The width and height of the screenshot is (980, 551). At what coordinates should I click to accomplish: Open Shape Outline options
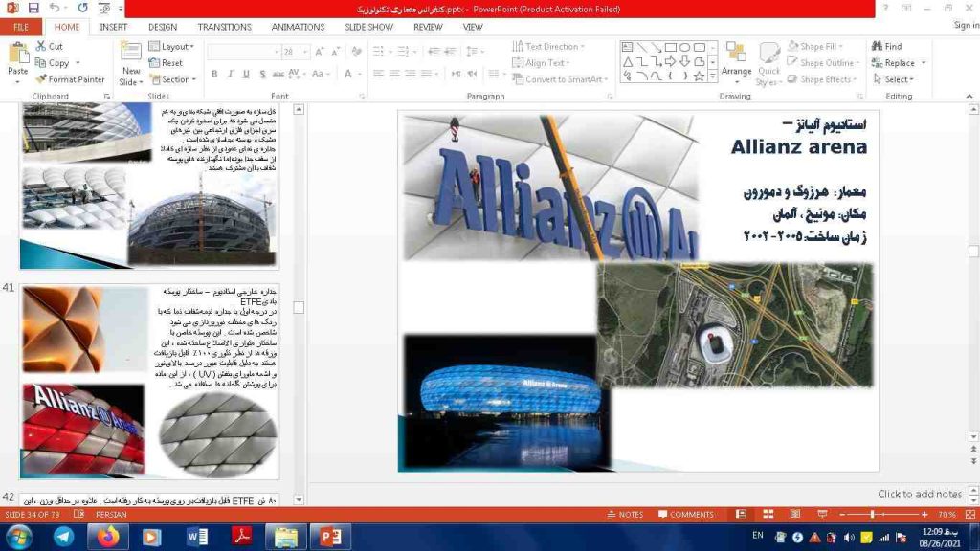pyautogui.click(x=824, y=63)
